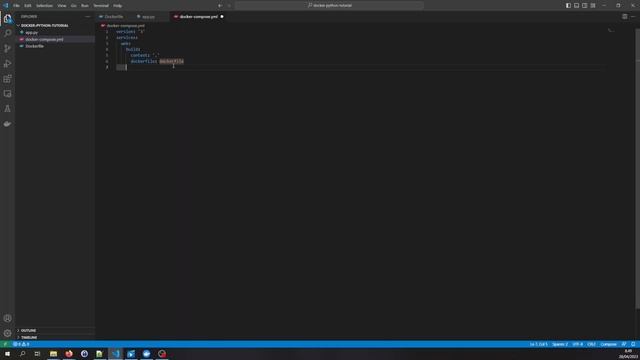The image size is (640, 360).
Task: Open the Manage gear icon
Action: pos(7,333)
